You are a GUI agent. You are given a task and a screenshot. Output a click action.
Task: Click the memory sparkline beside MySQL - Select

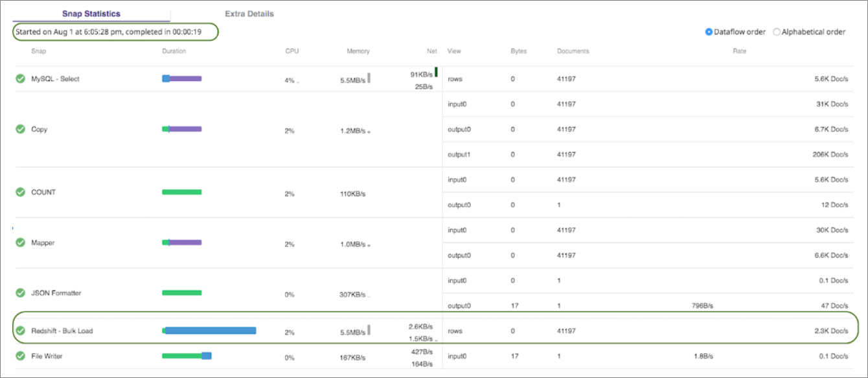[x=369, y=78]
